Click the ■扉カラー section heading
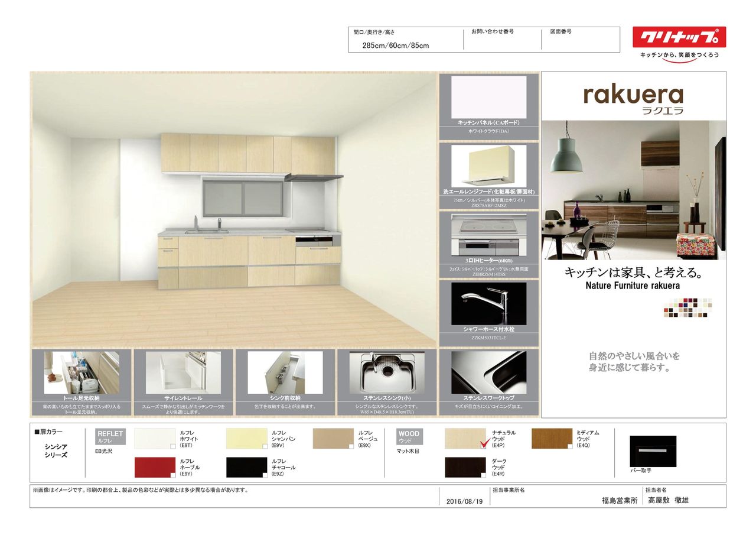 [x=48, y=432]
